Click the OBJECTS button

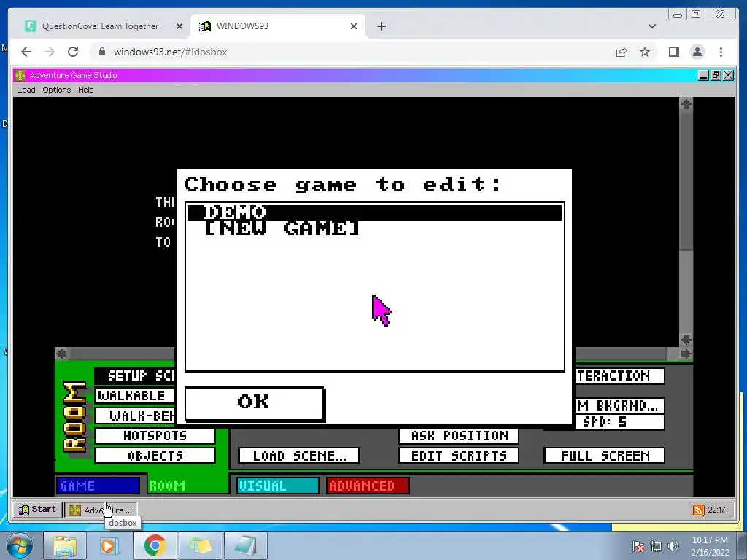point(155,456)
